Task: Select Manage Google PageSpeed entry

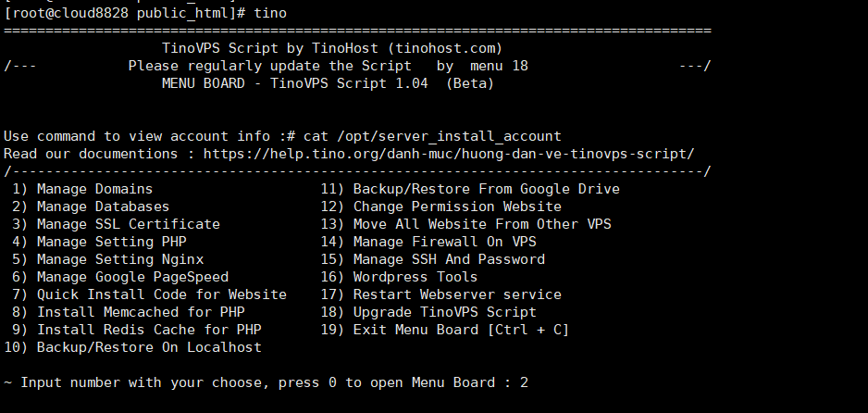Action: 120,278
